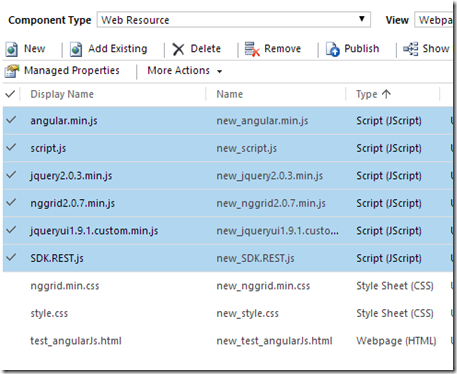Open the Component Type dropdown

[234, 20]
